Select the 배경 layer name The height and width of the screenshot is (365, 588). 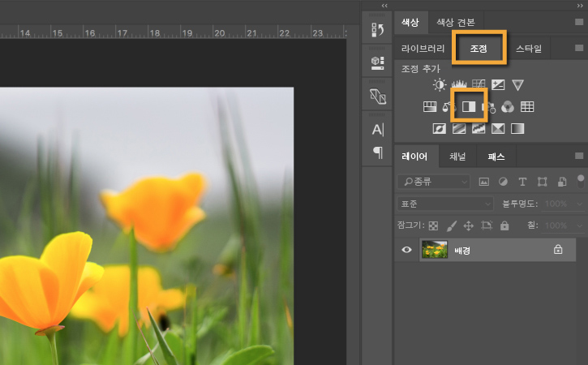click(462, 250)
